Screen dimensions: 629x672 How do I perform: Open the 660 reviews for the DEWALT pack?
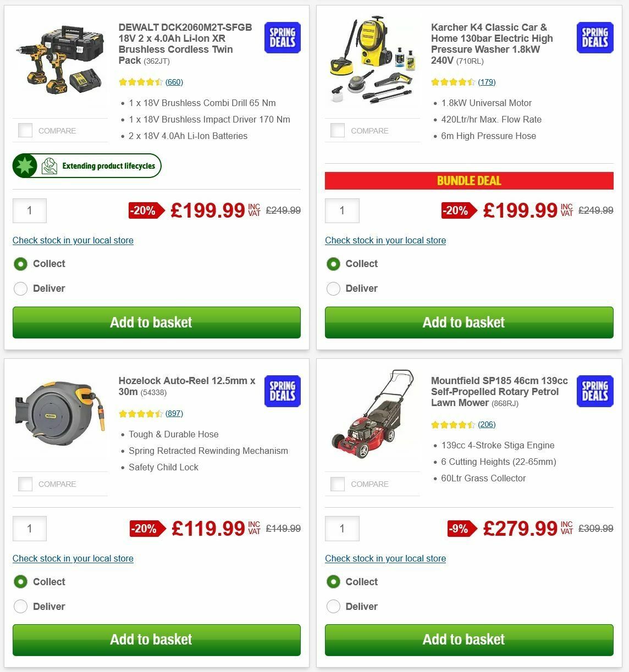174,81
